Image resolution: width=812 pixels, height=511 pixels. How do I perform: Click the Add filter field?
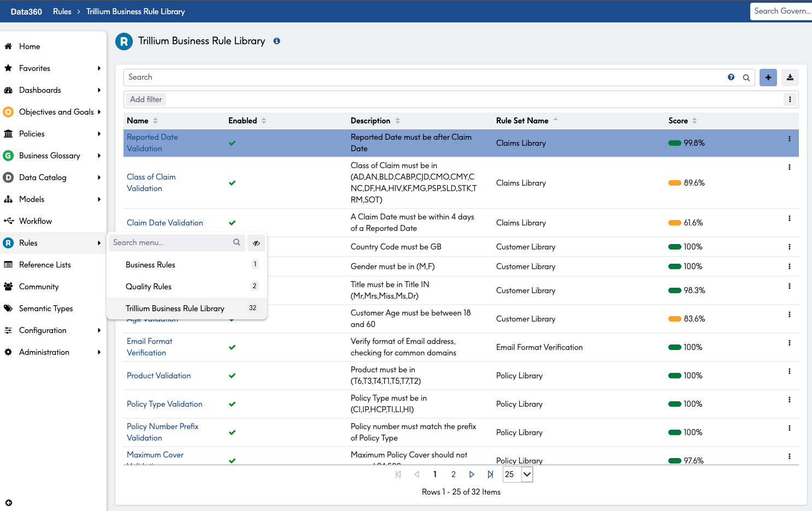click(146, 99)
